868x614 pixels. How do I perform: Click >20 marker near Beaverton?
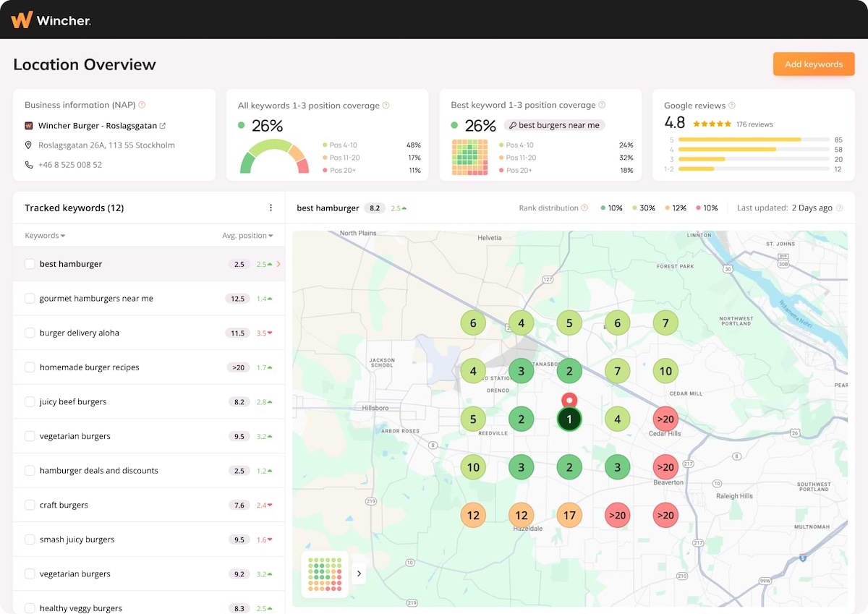[x=665, y=468]
